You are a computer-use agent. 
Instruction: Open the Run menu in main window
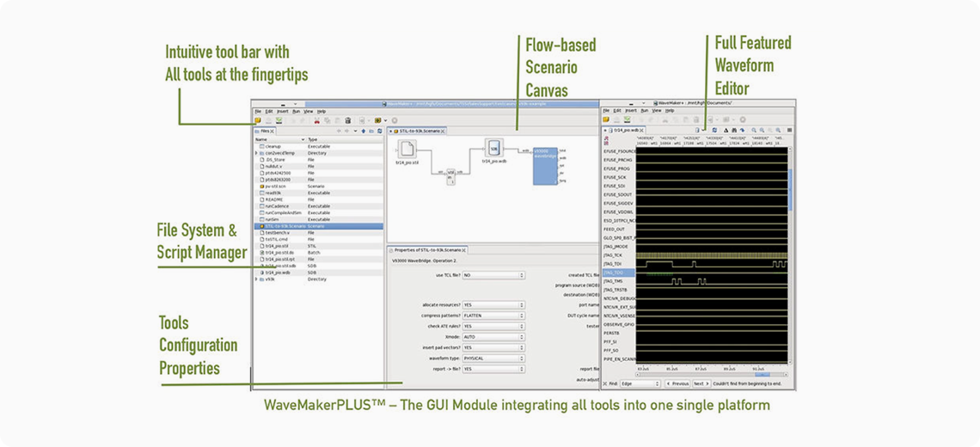(297, 111)
